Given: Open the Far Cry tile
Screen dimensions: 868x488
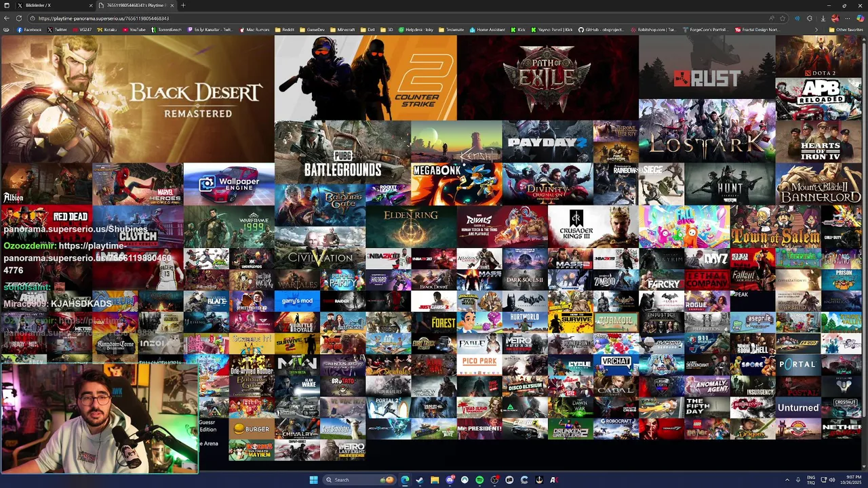Looking at the screenshot, I should [x=661, y=279].
